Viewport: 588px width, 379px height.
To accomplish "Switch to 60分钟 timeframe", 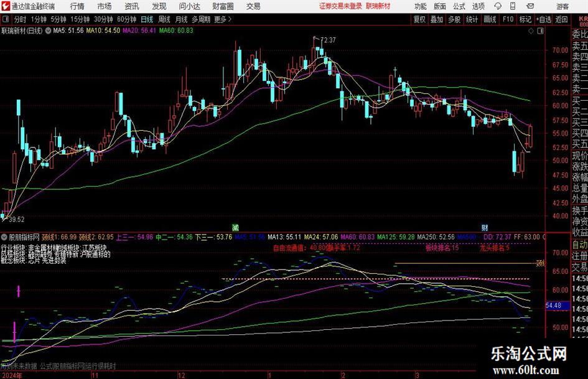I will point(126,19).
